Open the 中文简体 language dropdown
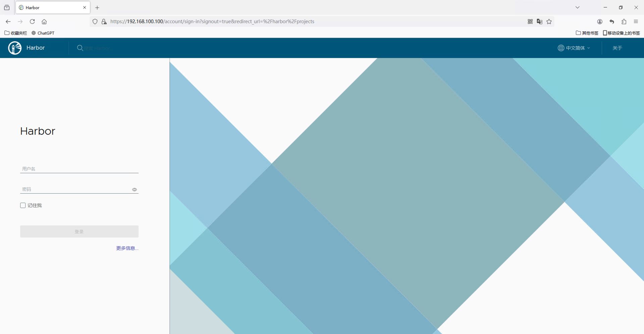Viewport: 644px width, 334px height. click(x=574, y=48)
